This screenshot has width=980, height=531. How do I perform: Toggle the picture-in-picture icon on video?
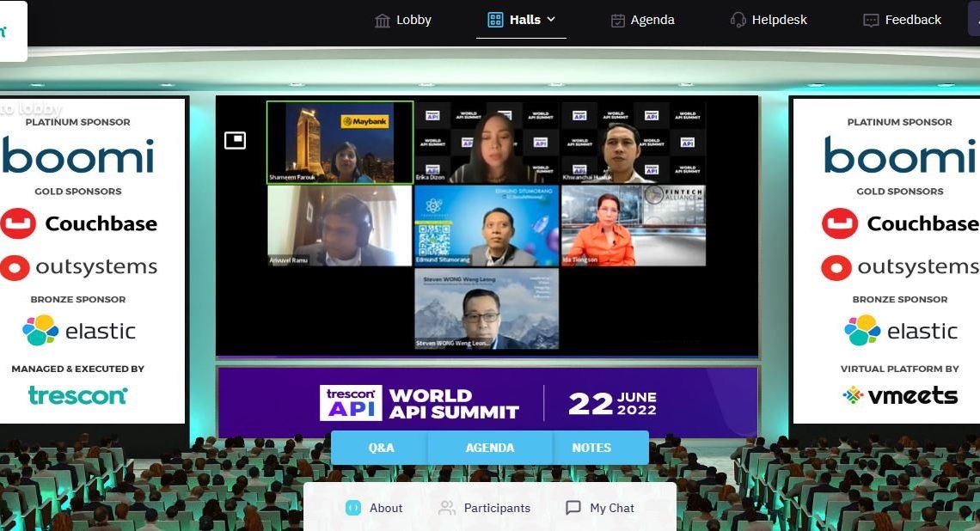(x=235, y=140)
